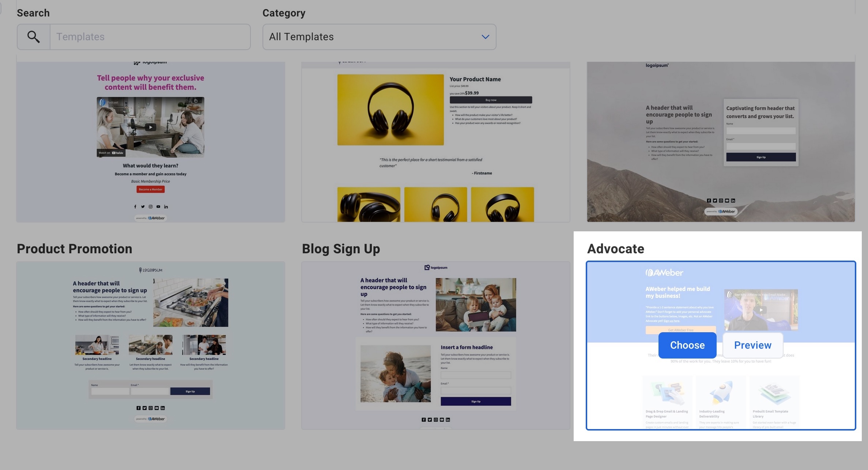The height and width of the screenshot is (470, 868).
Task: Select the Blog Sign Up template thumbnail
Action: point(435,345)
